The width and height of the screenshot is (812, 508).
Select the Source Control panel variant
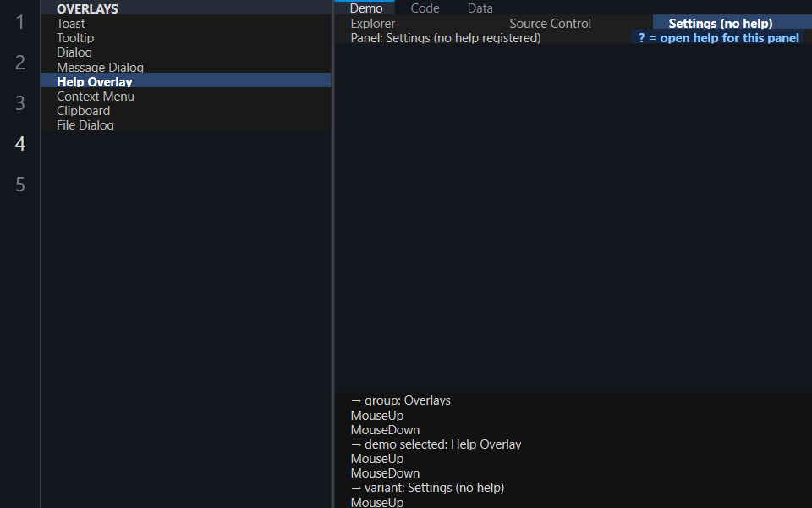[573, 24]
